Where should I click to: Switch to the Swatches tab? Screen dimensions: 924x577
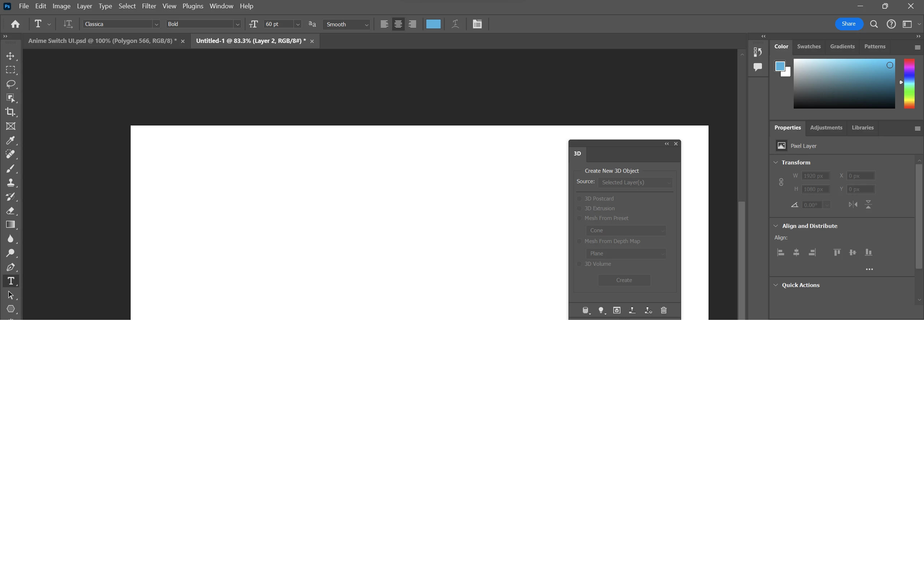tap(808, 47)
